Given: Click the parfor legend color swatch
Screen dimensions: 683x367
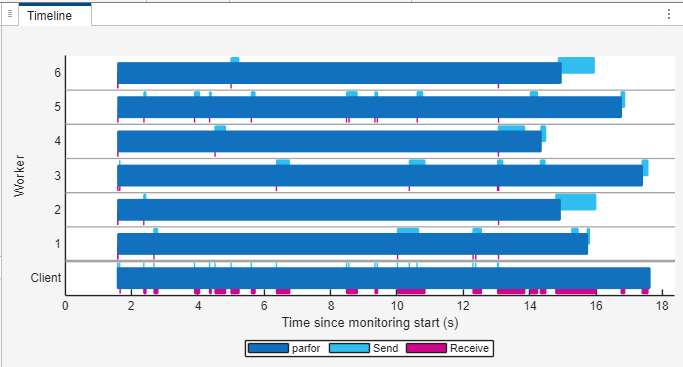Looking at the screenshot, I should [268, 348].
